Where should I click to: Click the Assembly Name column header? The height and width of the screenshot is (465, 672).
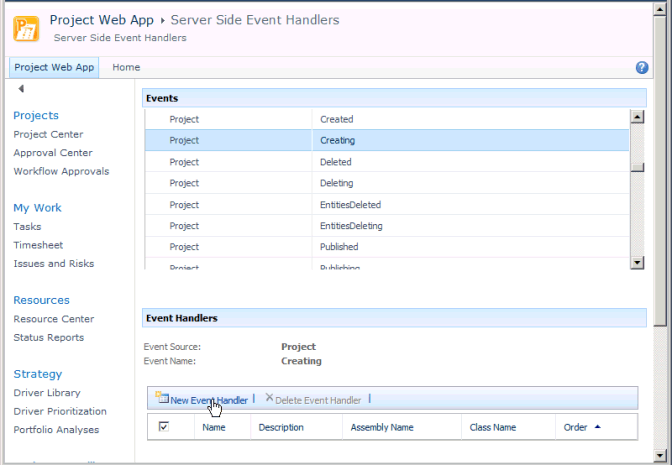click(x=382, y=427)
